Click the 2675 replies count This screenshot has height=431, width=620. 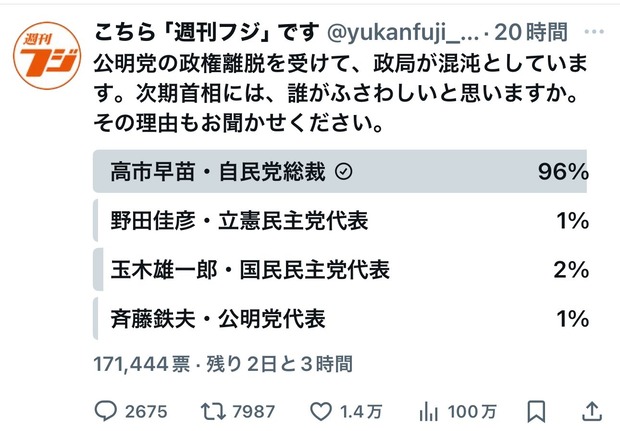coord(146,412)
